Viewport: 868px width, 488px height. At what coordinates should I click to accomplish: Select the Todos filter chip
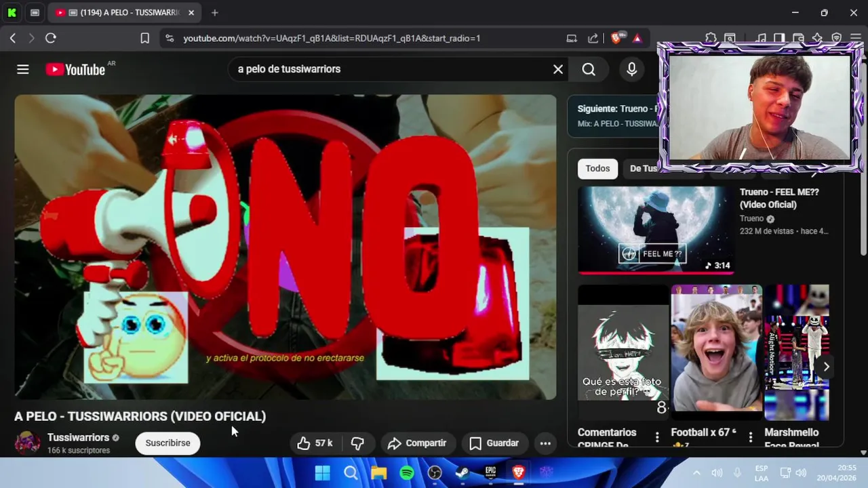pyautogui.click(x=597, y=169)
